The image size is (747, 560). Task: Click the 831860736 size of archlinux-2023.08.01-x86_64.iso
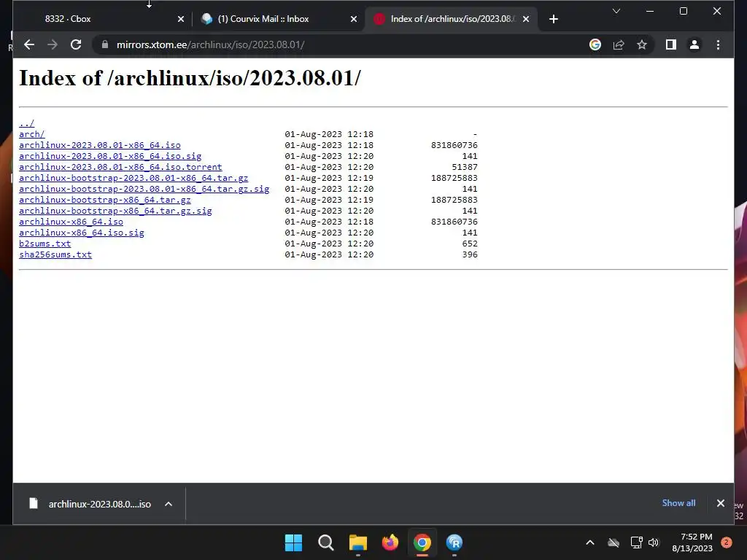tap(454, 145)
